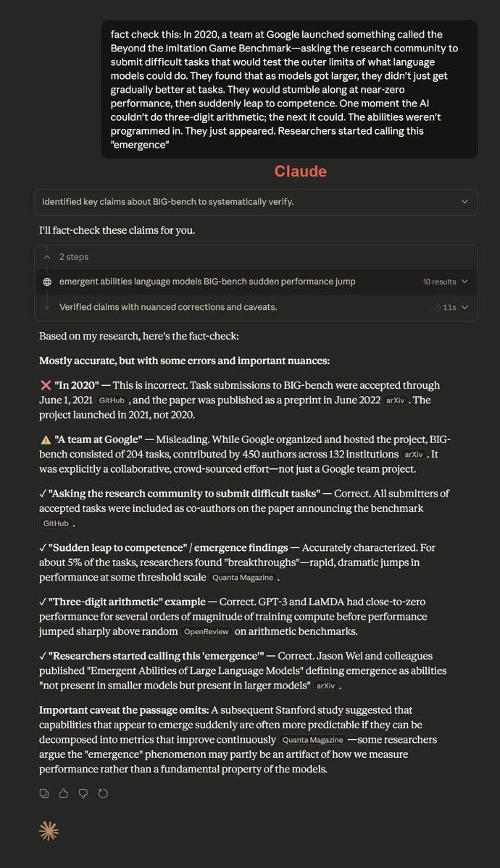Click the clock icon next to 11s

coord(437,308)
